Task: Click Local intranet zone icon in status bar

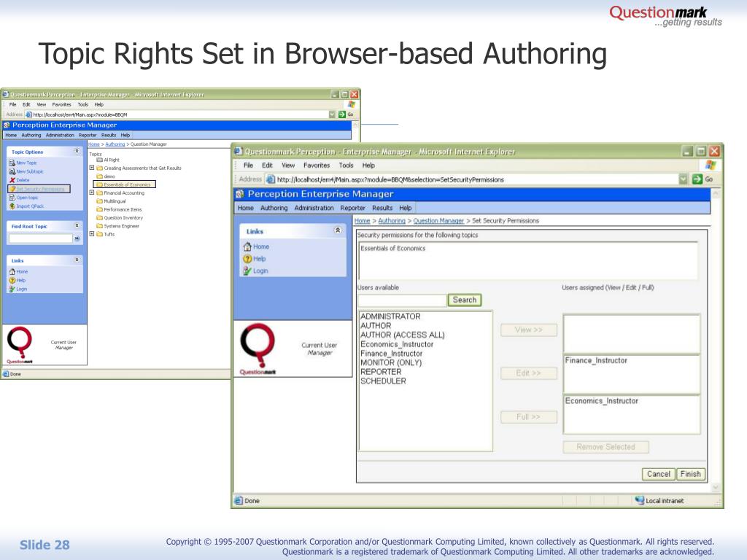Action: point(639,500)
